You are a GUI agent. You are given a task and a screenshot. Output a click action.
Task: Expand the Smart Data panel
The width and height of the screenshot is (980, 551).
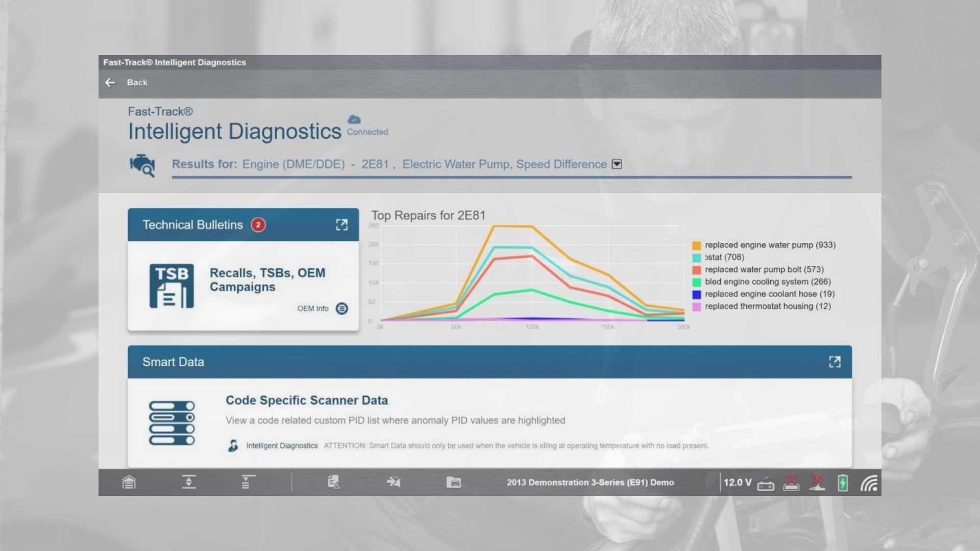coord(835,362)
